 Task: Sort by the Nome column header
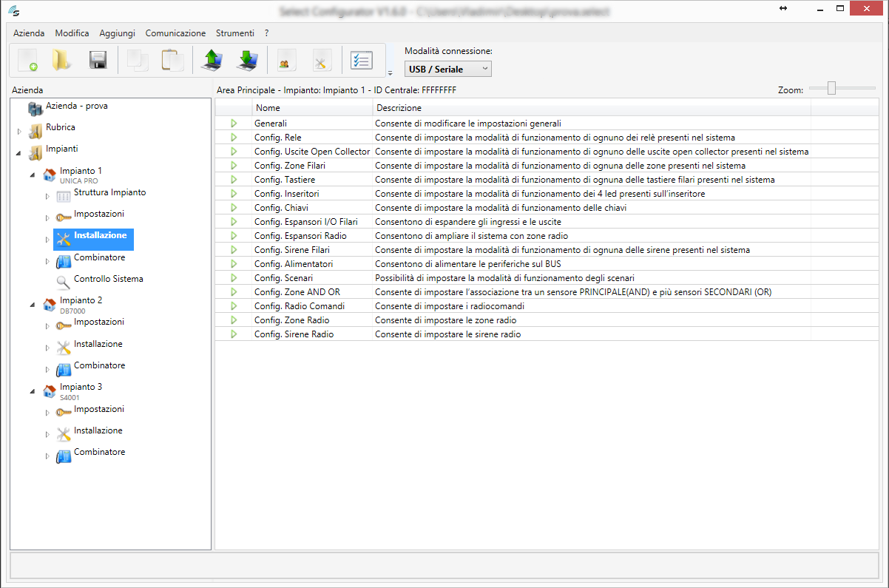pyautogui.click(x=313, y=108)
